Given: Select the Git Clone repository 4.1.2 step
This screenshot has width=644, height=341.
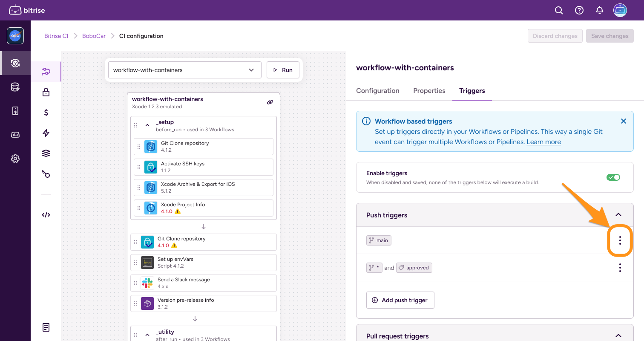Looking at the screenshot, I should click(x=204, y=147).
